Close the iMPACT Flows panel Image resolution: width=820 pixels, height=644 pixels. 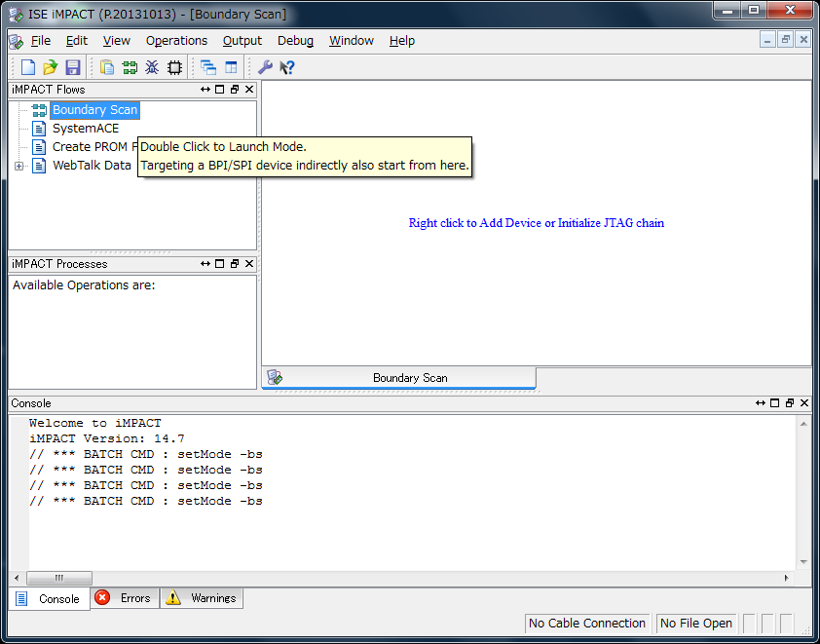pyautogui.click(x=249, y=90)
